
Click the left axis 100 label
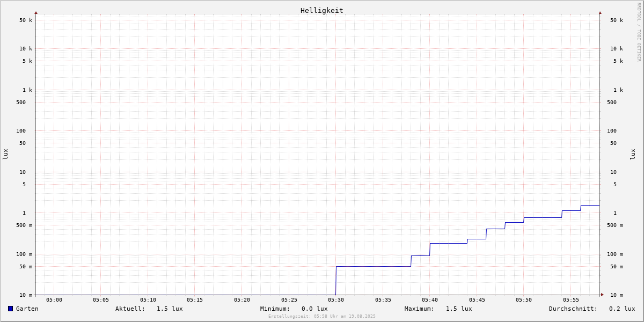pos(21,131)
